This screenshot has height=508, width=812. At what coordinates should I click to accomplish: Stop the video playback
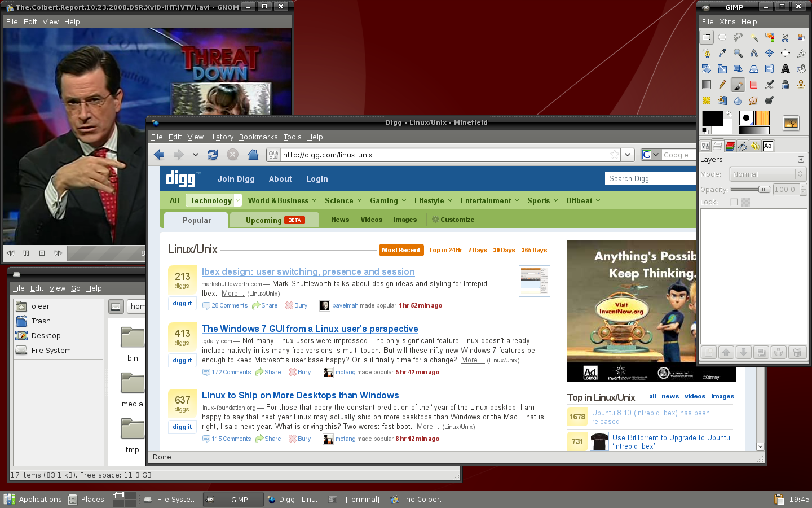click(x=42, y=253)
